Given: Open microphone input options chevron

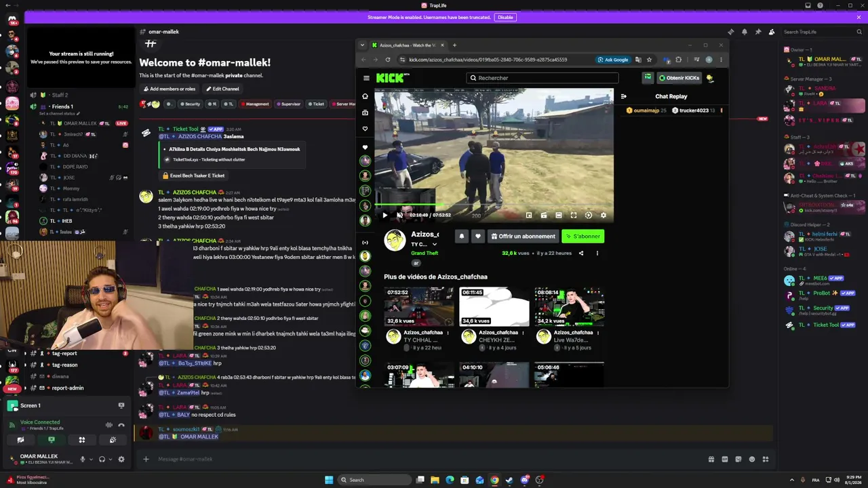Looking at the screenshot, I should coord(91,459).
